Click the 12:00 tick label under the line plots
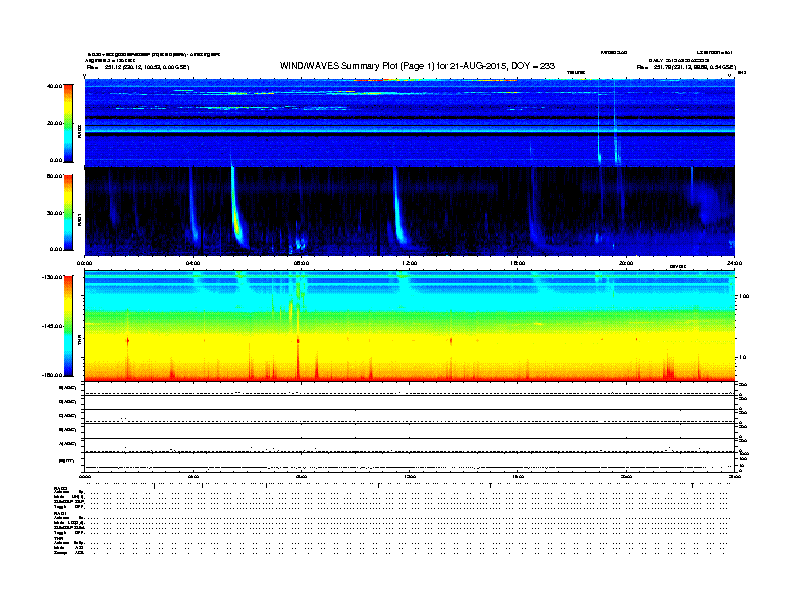The height and width of the screenshot is (612, 792). (410, 476)
